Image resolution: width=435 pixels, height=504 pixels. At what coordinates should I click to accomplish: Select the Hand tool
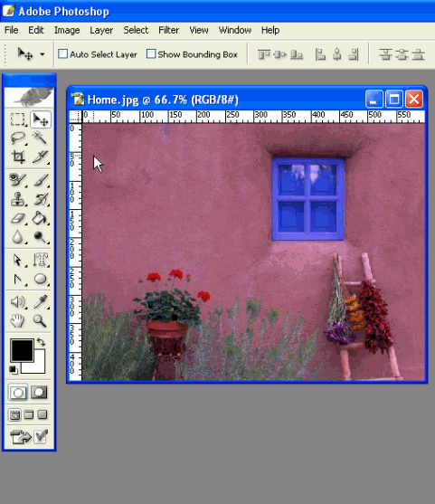pos(18,320)
